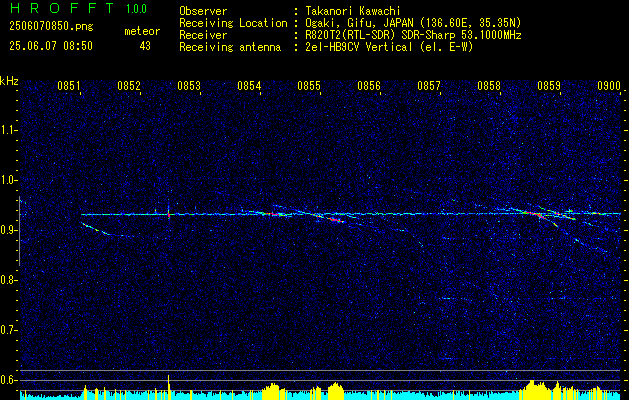
Task: Click time marker 0852
Action: click(129, 85)
